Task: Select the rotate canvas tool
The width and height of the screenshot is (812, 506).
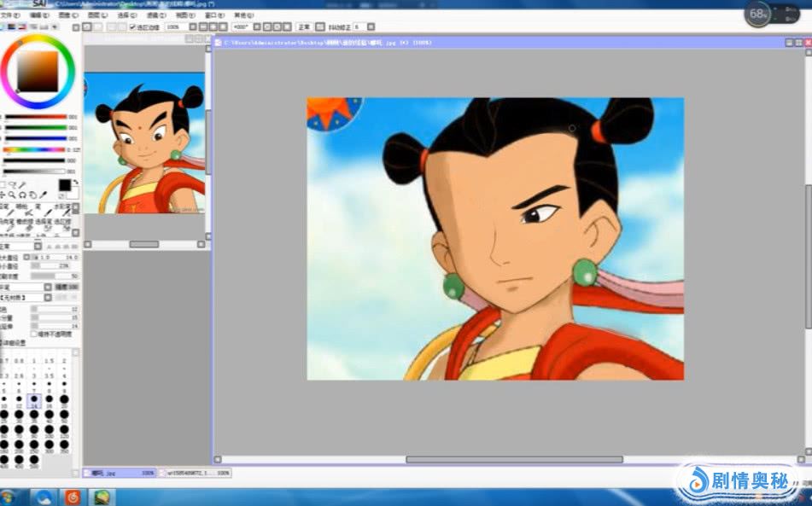Action: [23, 195]
